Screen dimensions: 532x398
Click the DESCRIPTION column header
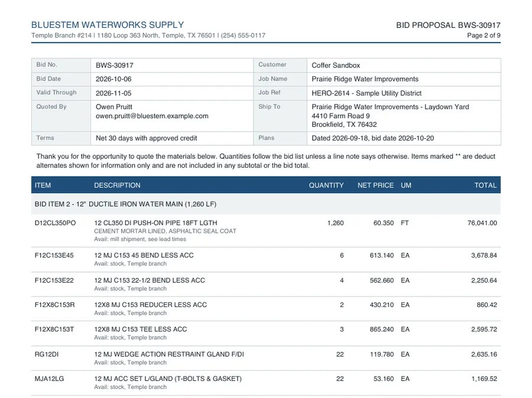click(117, 185)
